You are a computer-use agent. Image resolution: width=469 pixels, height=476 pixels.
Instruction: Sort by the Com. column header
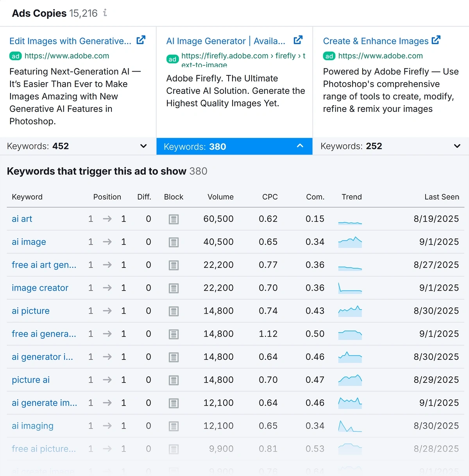[x=315, y=197]
